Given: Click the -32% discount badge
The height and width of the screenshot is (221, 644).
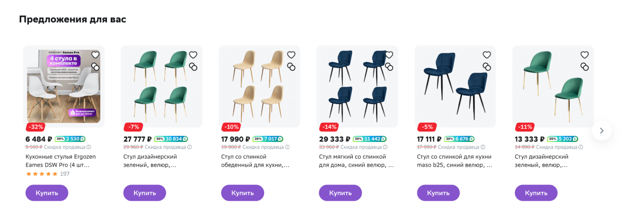Looking at the screenshot, I should tap(36, 127).
